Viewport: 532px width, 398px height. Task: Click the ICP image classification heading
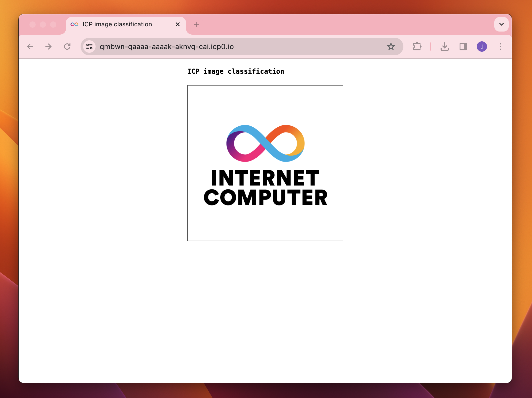click(236, 71)
